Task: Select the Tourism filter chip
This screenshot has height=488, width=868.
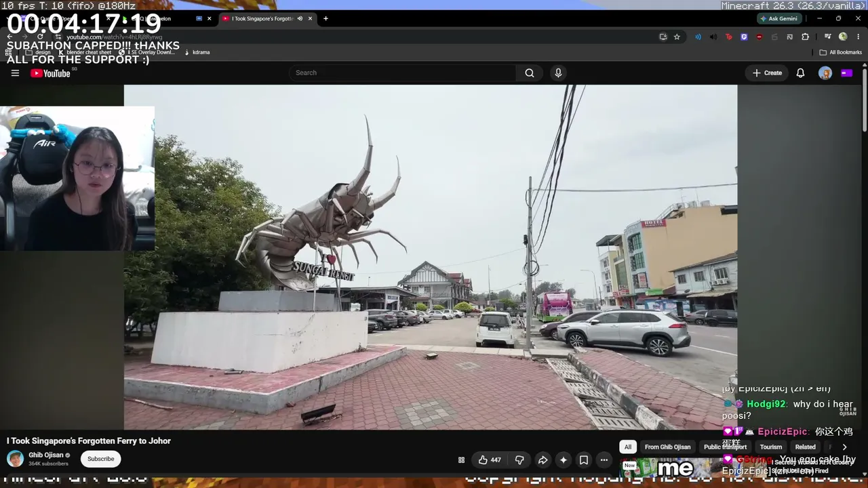Action: click(x=770, y=447)
